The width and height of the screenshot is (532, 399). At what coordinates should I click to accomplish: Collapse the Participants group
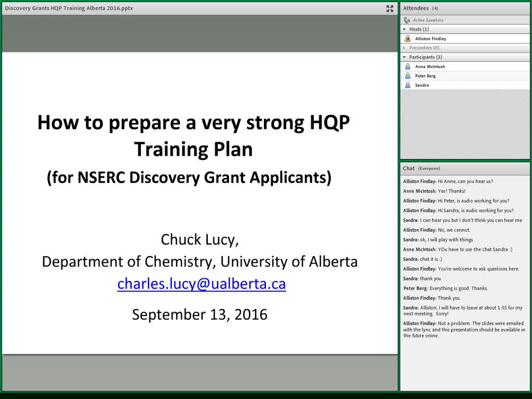[x=404, y=57]
